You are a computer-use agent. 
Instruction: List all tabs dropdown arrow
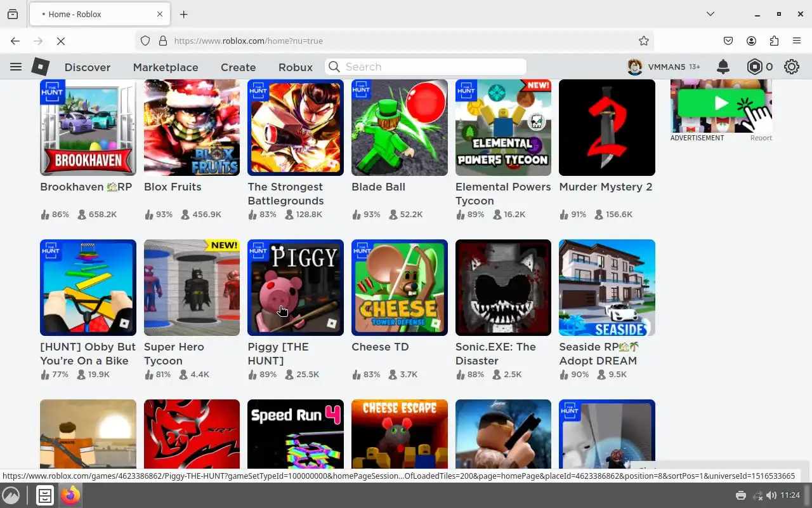pos(710,14)
